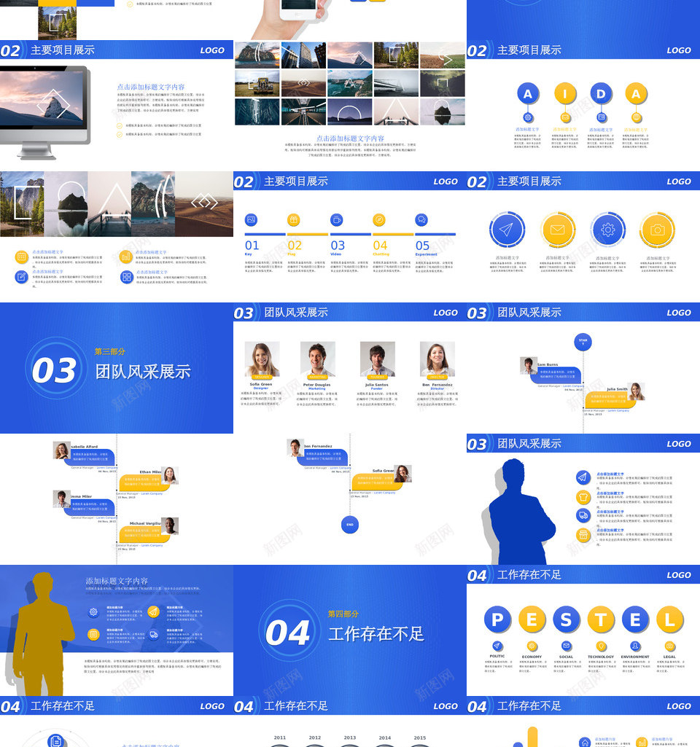This screenshot has height=747, width=700.
Task: Click the blue P circle in PESTEL
Action: (x=497, y=619)
